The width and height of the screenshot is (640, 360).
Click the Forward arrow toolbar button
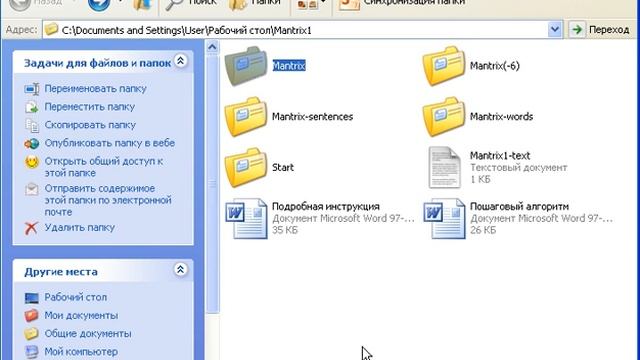click(99, 4)
